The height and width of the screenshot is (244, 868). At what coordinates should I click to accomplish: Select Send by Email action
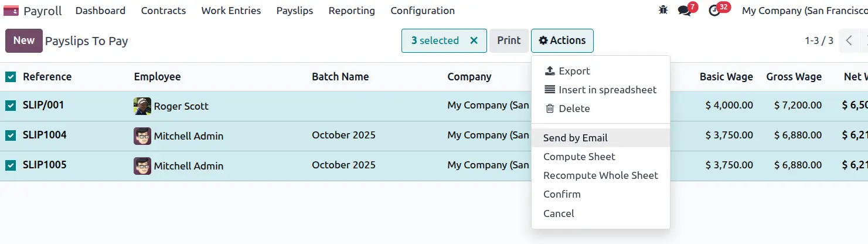point(575,138)
